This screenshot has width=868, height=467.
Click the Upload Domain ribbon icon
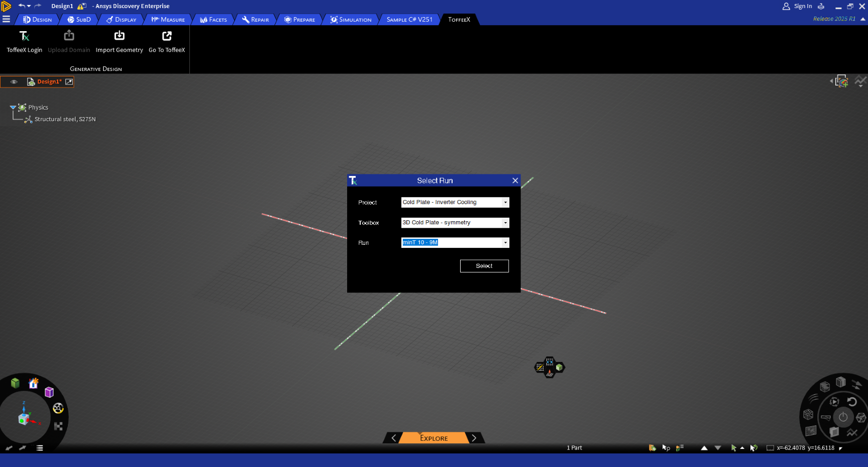pos(69,36)
